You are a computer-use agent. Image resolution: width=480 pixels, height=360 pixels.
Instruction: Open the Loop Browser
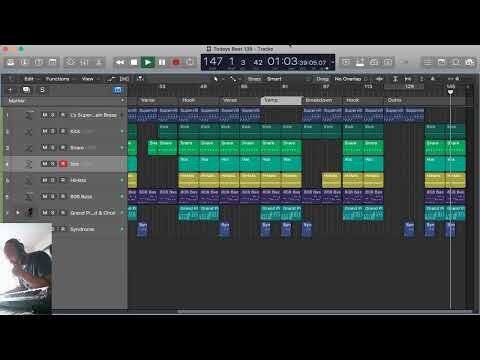click(x=455, y=62)
